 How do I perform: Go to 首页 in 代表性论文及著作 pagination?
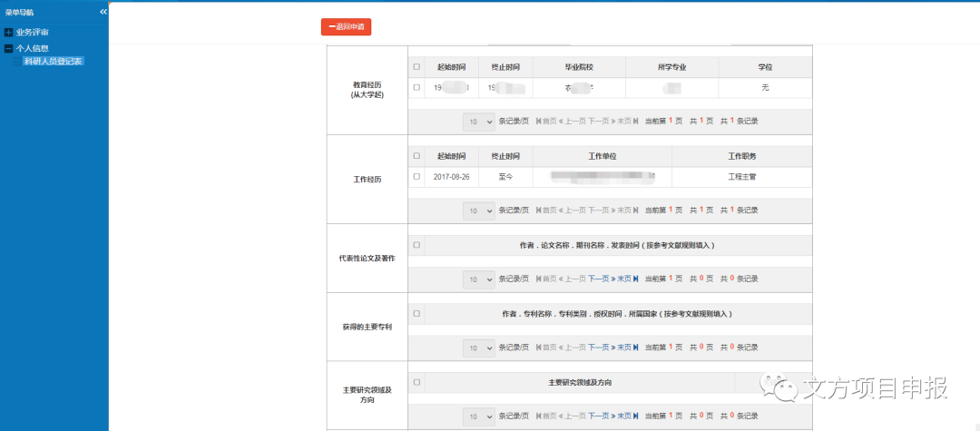pos(545,279)
